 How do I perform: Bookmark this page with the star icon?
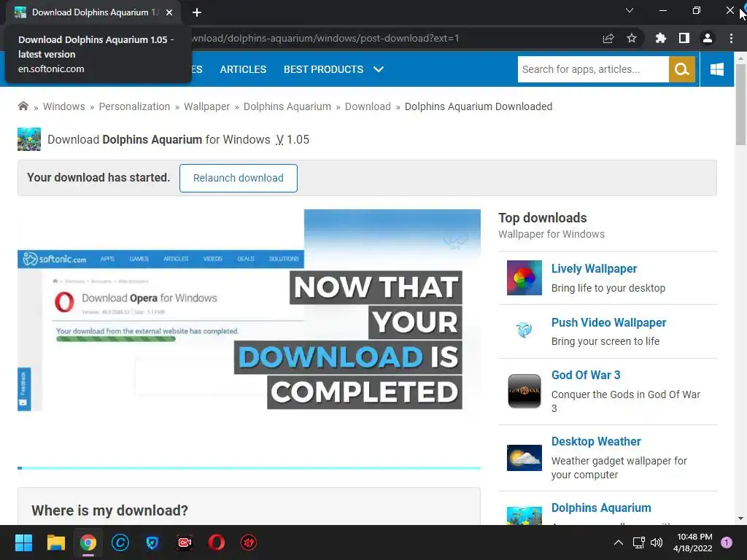pyautogui.click(x=632, y=38)
